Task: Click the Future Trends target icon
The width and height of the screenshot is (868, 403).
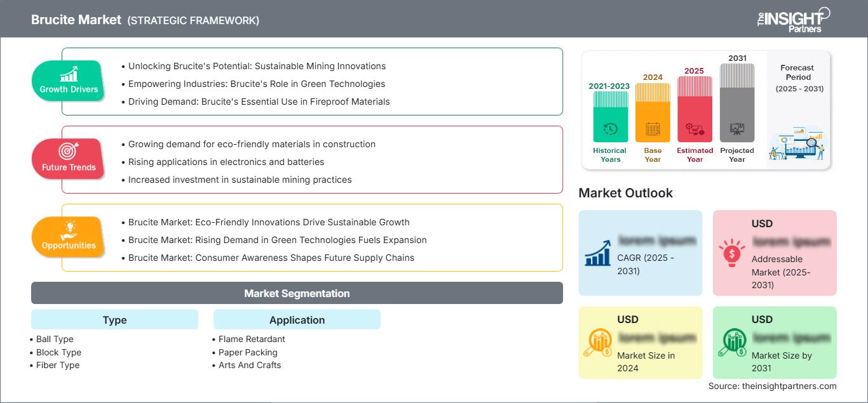Action: 67,152
